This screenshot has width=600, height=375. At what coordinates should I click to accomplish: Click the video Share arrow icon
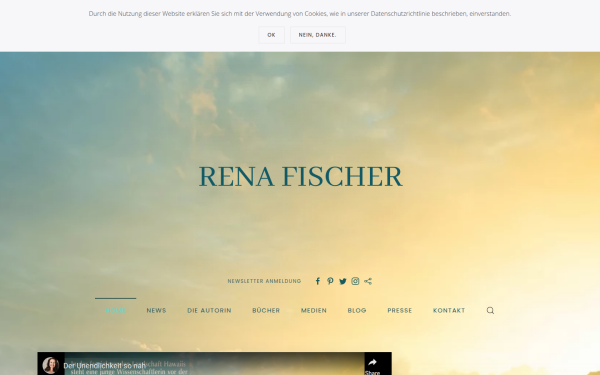pyautogui.click(x=372, y=362)
